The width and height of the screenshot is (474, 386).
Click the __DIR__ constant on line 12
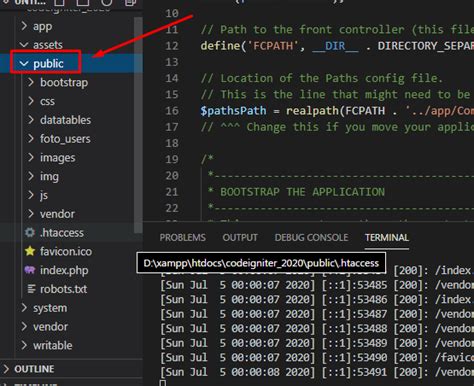click(x=335, y=46)
